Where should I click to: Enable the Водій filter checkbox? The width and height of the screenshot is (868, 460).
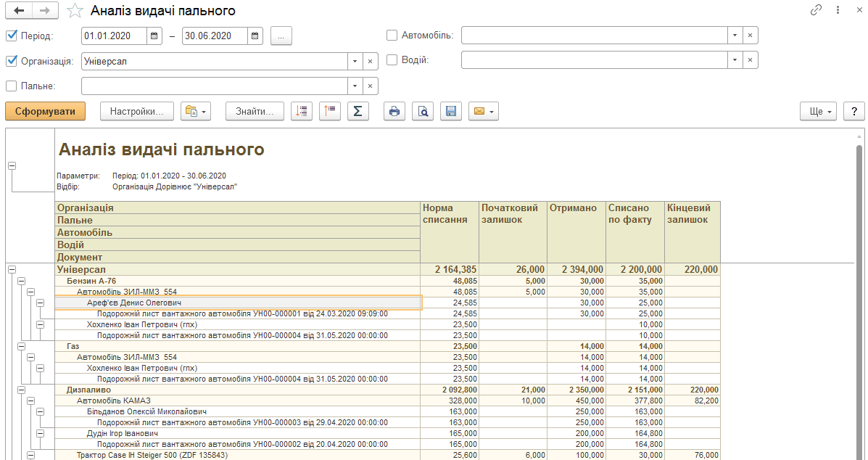tap(392, 59)
